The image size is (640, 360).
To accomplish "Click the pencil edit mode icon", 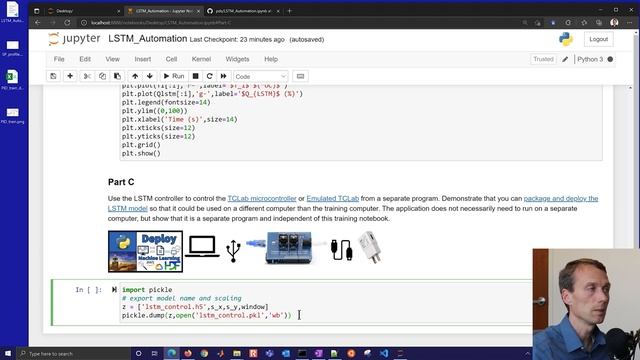I will tap(565, 59).
